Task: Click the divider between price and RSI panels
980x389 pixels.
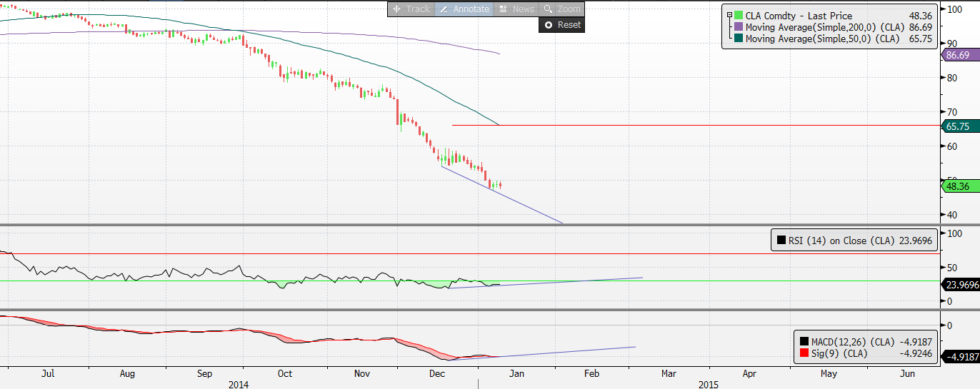Action: point(471,226)
